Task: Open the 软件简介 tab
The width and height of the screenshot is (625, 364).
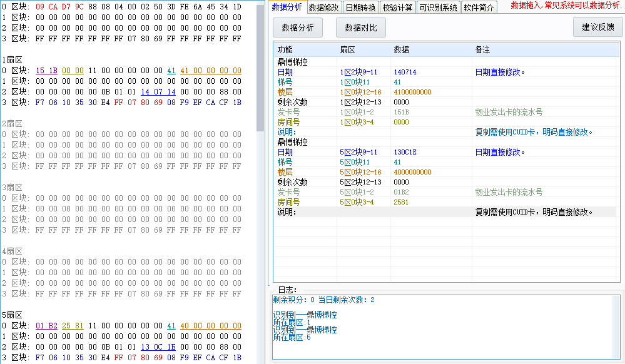Action: (x=479, y=8)
